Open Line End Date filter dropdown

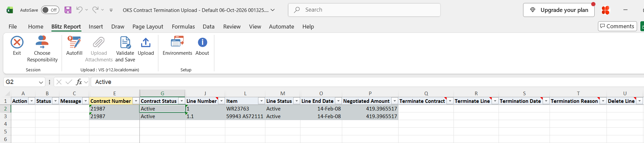coord(339,101)
